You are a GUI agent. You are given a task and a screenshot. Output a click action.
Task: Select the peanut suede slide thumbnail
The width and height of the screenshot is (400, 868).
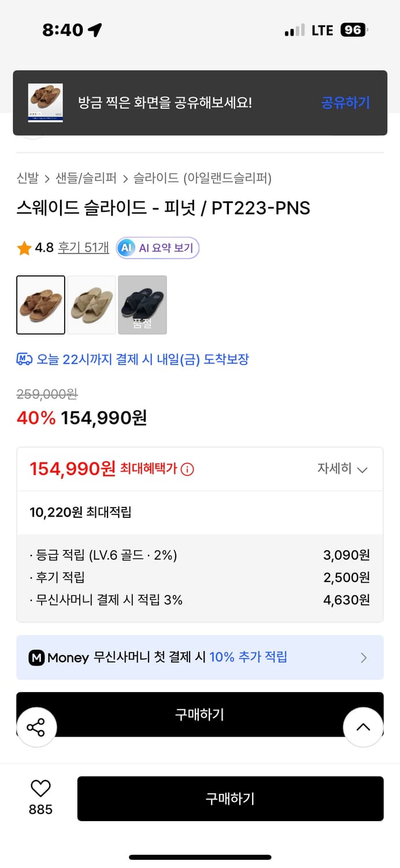click(x=40, y=305)
